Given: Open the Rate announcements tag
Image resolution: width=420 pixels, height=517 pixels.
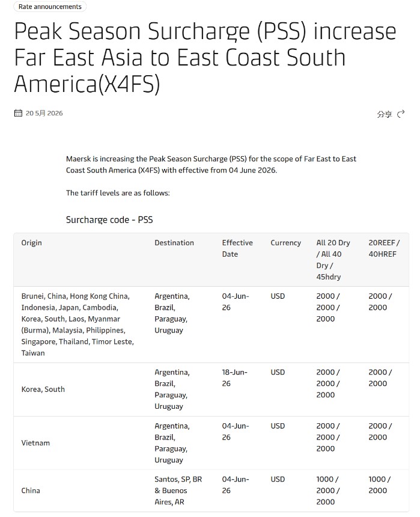Looking at the screenshot, I should pos(50,7).
